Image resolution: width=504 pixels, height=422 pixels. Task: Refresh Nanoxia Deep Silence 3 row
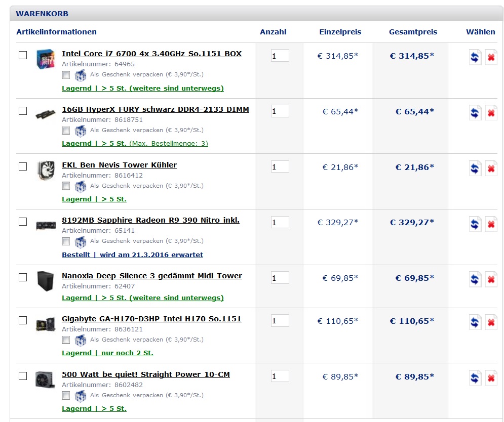pyautogui.click(x=475, y=279)
